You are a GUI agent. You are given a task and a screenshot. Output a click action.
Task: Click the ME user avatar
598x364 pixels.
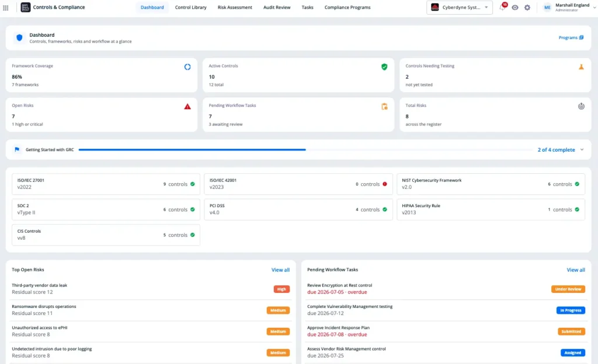pyautogui.click(x=547, y=7)
